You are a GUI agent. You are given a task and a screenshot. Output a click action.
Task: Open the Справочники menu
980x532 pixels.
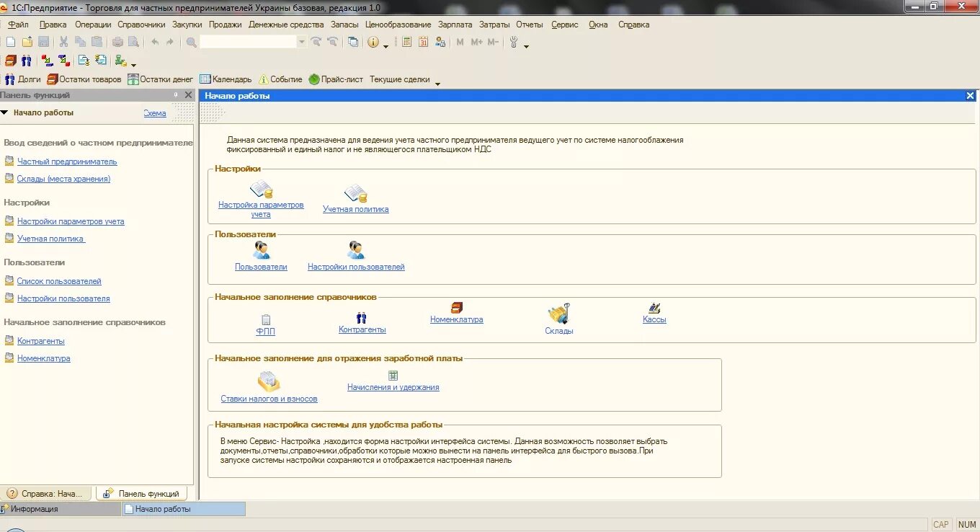click(x=141, y=25)
